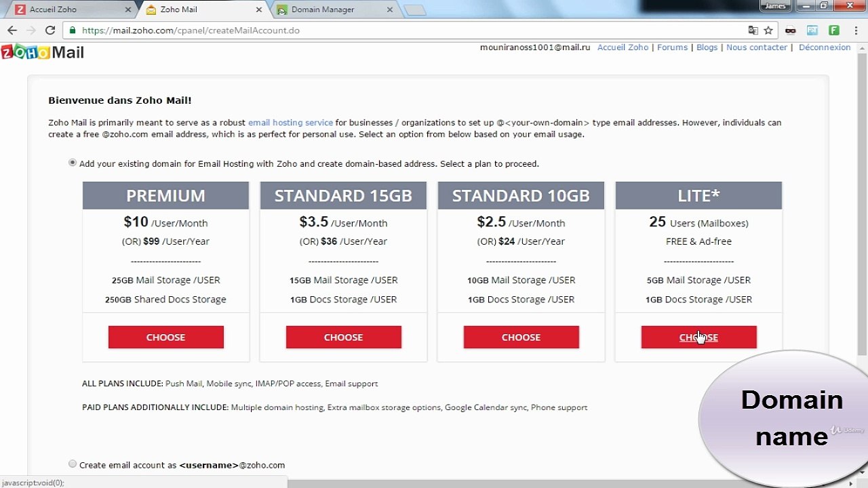868x488 pixels.
Task: Click the (OR) $24 /User/Year text
Action: point(521,241)
